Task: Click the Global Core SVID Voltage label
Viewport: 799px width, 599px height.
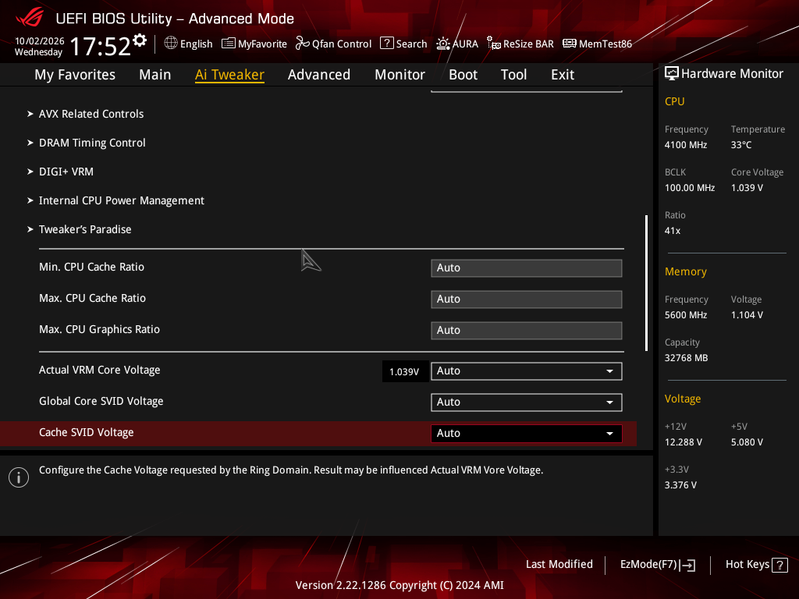Action: pyautogui.click(x=101, y=401)
